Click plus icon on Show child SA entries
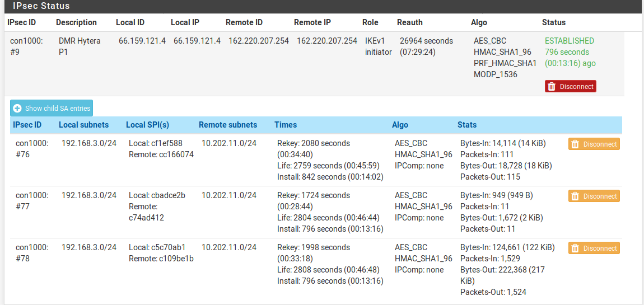This screenshot has width=644, height=305. [17, 109]
